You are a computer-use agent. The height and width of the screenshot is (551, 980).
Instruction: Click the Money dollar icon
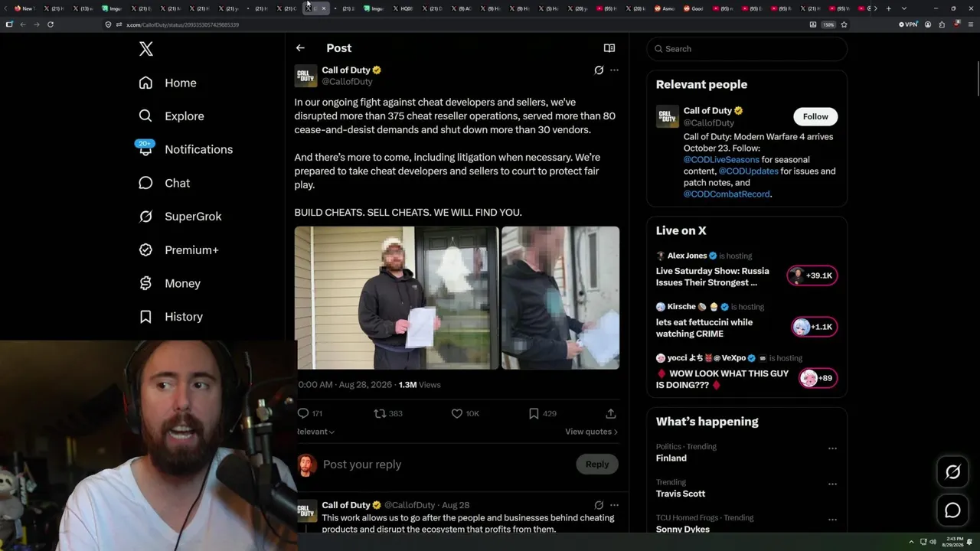145,283
